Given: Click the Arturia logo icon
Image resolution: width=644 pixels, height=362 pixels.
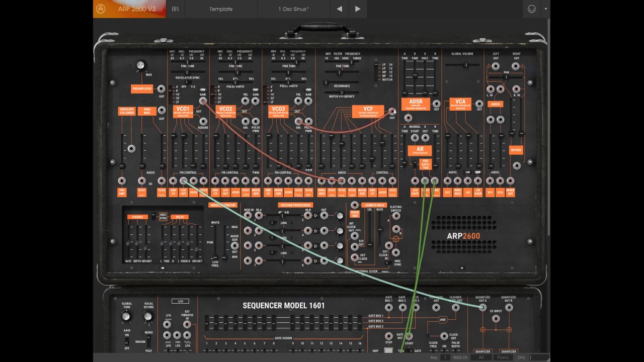Looking at the screenshot, I should tap(101, 9).
